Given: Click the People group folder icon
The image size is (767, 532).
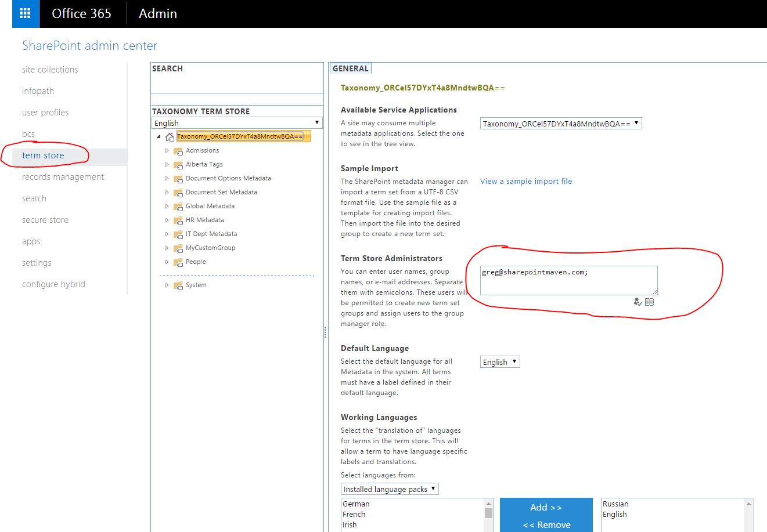Looking at the screenshot, I should tap(178, 262).
